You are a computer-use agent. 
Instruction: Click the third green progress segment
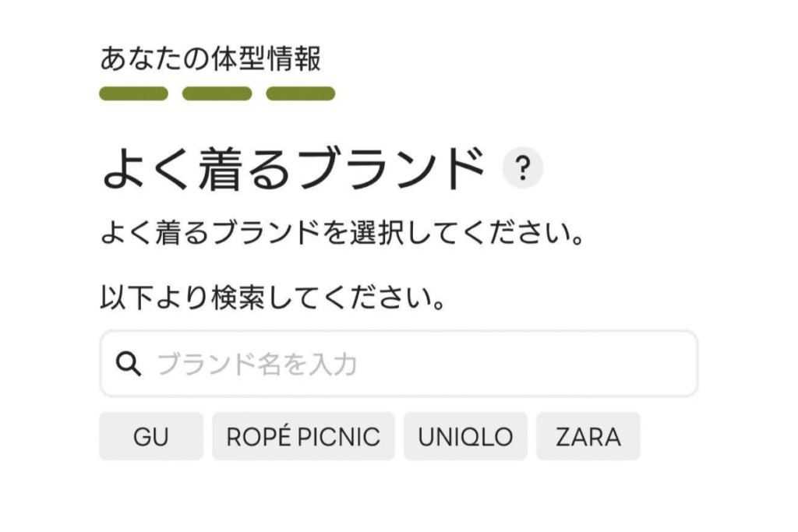pyautogui.click(x=301, y=94)
